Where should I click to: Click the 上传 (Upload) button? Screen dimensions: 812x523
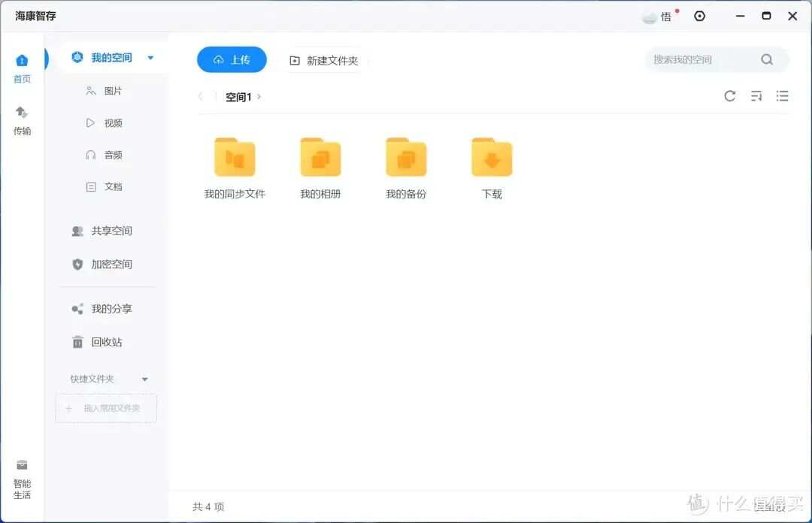pyautogui.click(x=232, y=59)
